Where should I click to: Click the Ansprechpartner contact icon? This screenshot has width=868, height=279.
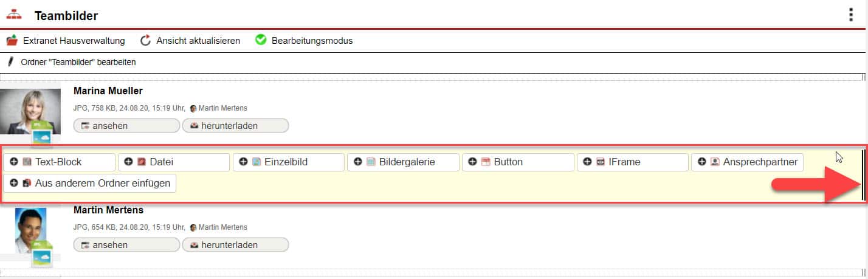[715, 162]
